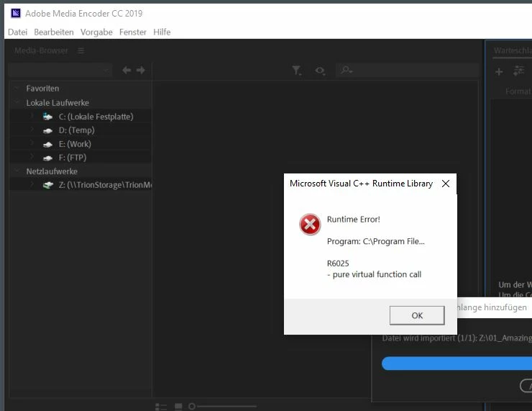Open the Bearbeiten menu
The height and width of the screenshot is (411, 532).
[54, 32]
